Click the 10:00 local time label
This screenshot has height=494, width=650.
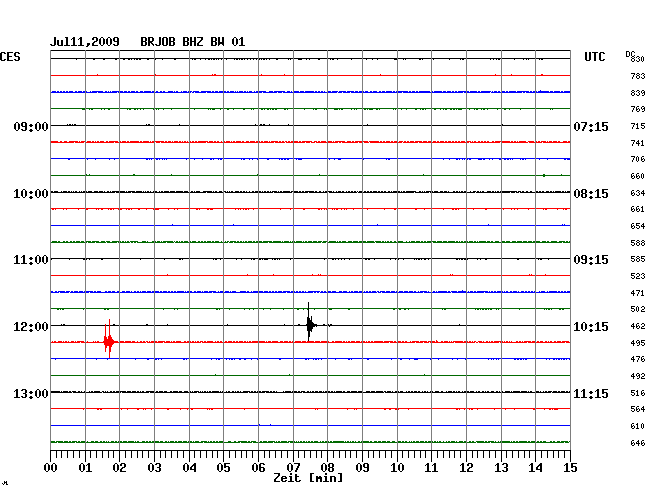(x=31, y=194)
